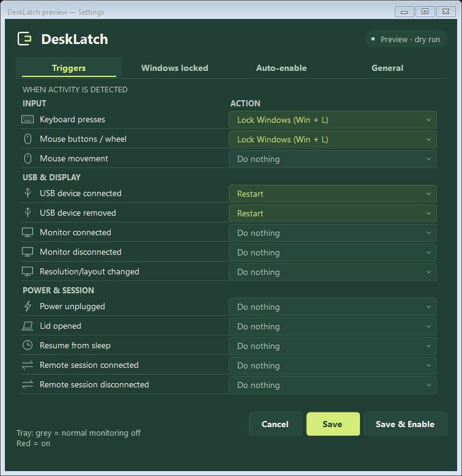
Task: Click the Remote session disconnected label
Action: [94, 384]
